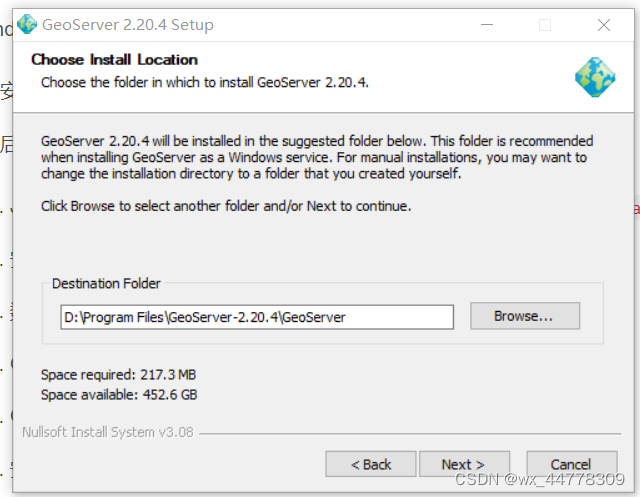Viewport: 640px width, 497px height.
Task: Close the GeoServer Setup window
Action: (604, 25)
